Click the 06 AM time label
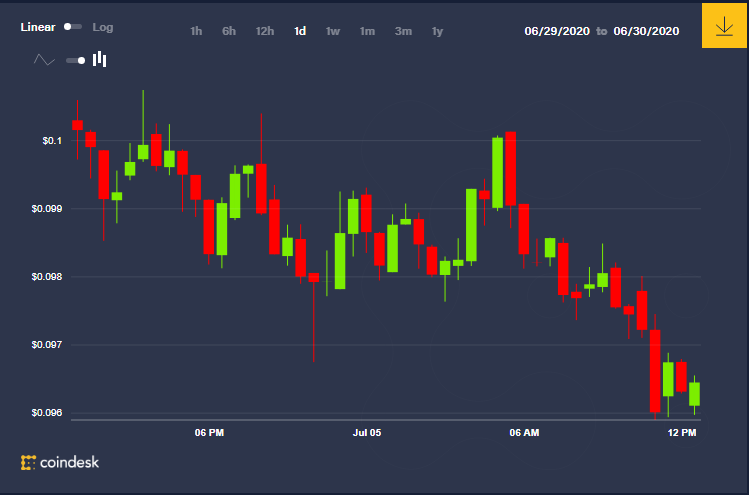Screen dimensions: 749x495 click(524, 432)
